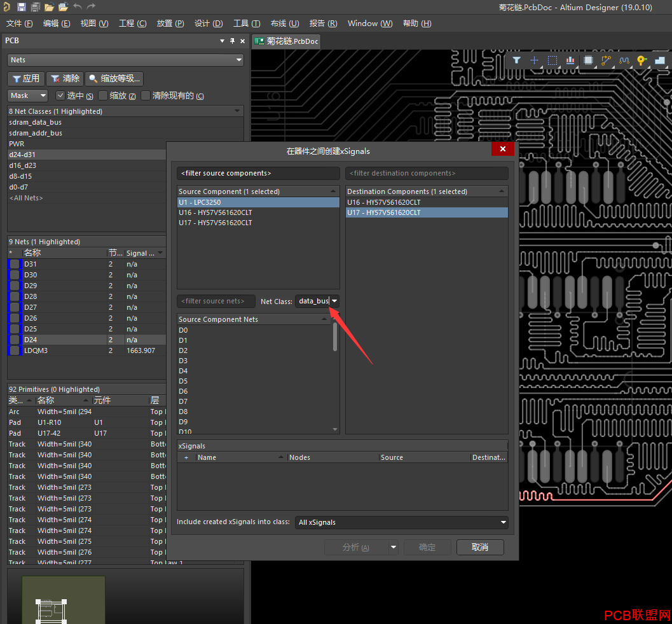Click the length tuning wave icon
672x624 pixels.
[x=624, y=60]
